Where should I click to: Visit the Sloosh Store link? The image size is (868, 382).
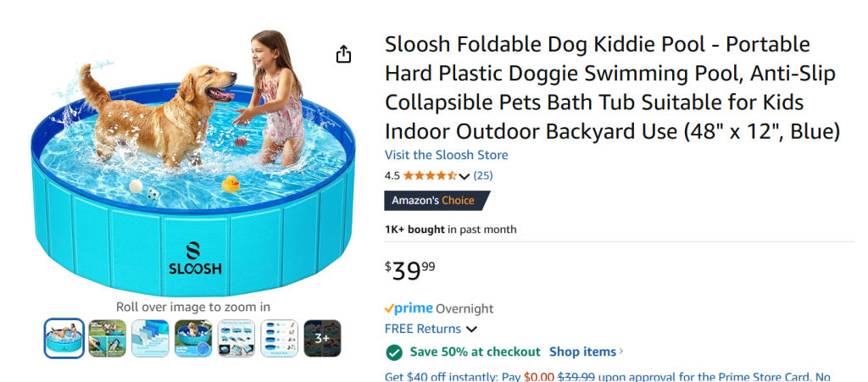point(446,155)
